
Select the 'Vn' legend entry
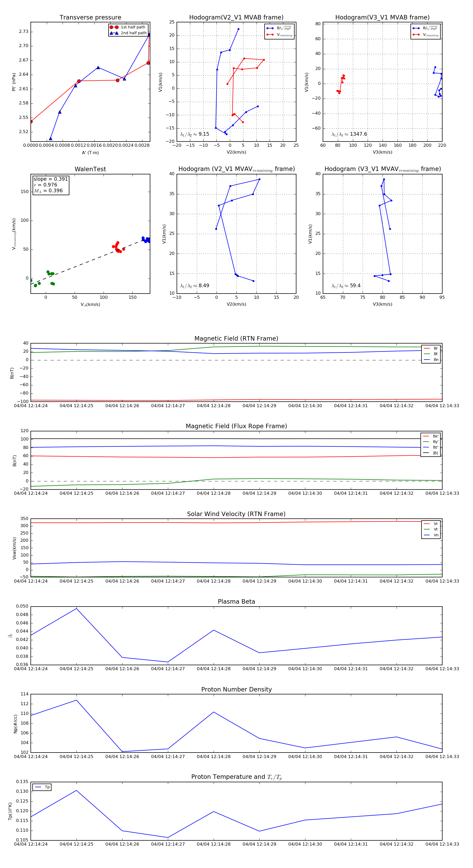coord(431,535)
